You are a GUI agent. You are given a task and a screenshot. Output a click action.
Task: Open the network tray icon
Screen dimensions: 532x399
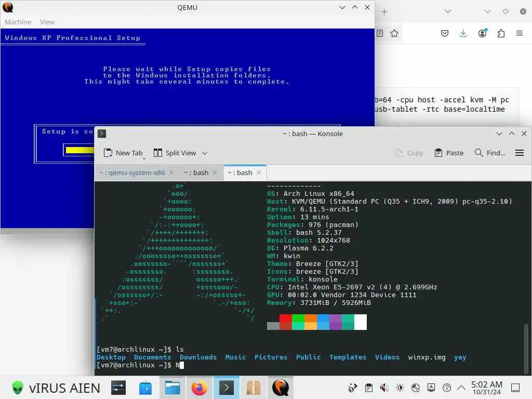(x=415, y=388)
